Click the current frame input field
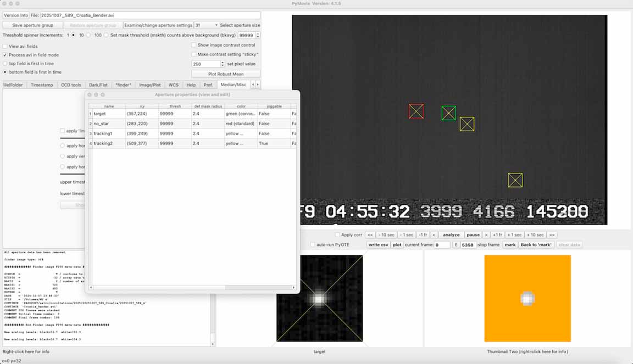The height and width of the screenshot is (364, 633). pyautogui.click(x=442, y=245)
